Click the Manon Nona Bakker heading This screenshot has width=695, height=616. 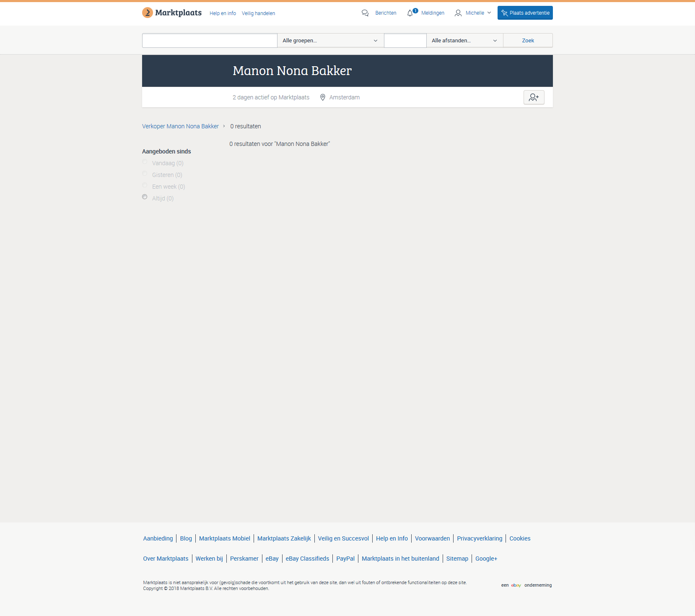(292, 70)
